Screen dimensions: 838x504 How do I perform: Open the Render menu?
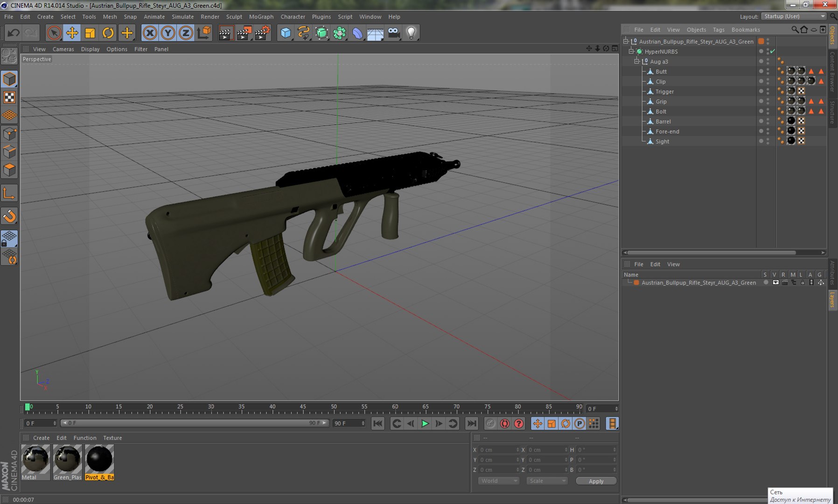point(210,17)
